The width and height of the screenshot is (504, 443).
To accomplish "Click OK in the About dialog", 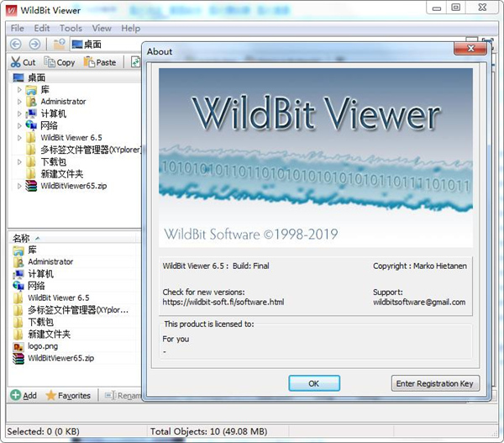I will click(313, 383).
